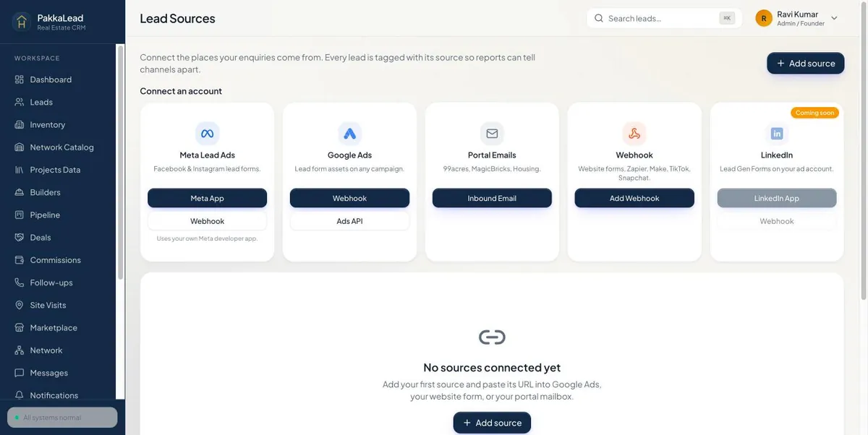Click the magnifier icon in search bar
This screenshot has width=868, height=435.
click(x=599, y=18)
